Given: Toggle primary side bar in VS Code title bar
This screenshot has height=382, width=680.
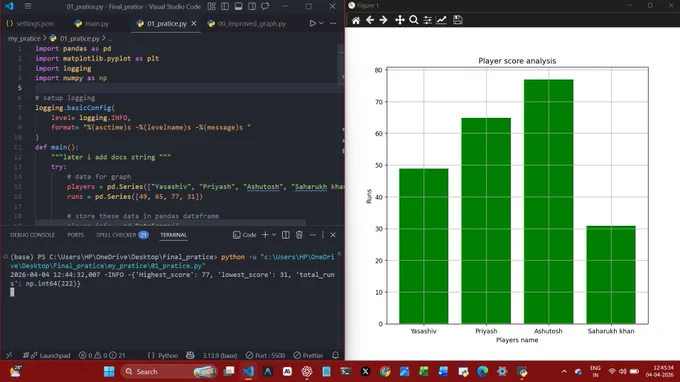Looking at the screenshot, I should [225, 7].
